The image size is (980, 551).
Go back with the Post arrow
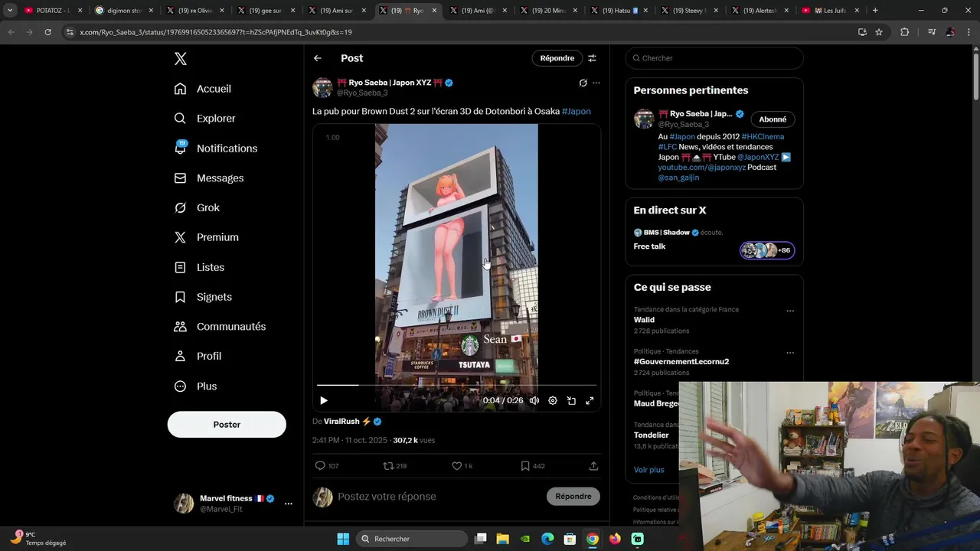[318, 58]
